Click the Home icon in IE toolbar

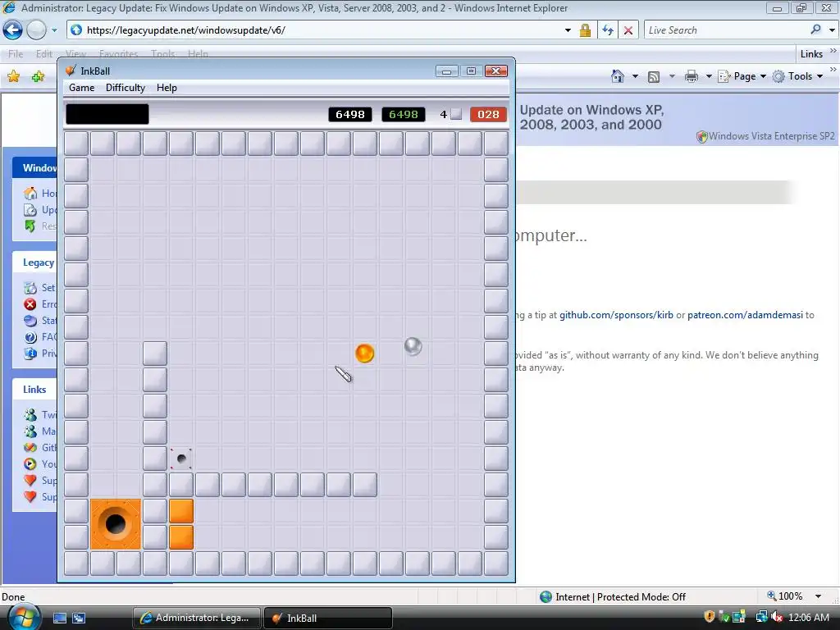(x=618, y=76)
